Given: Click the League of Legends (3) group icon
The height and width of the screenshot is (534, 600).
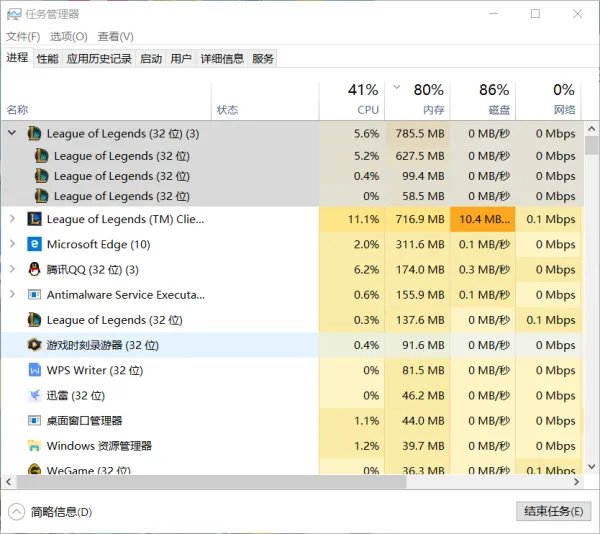Looking at the screenshot, I should pyautogui.click(x=34, y=134).
